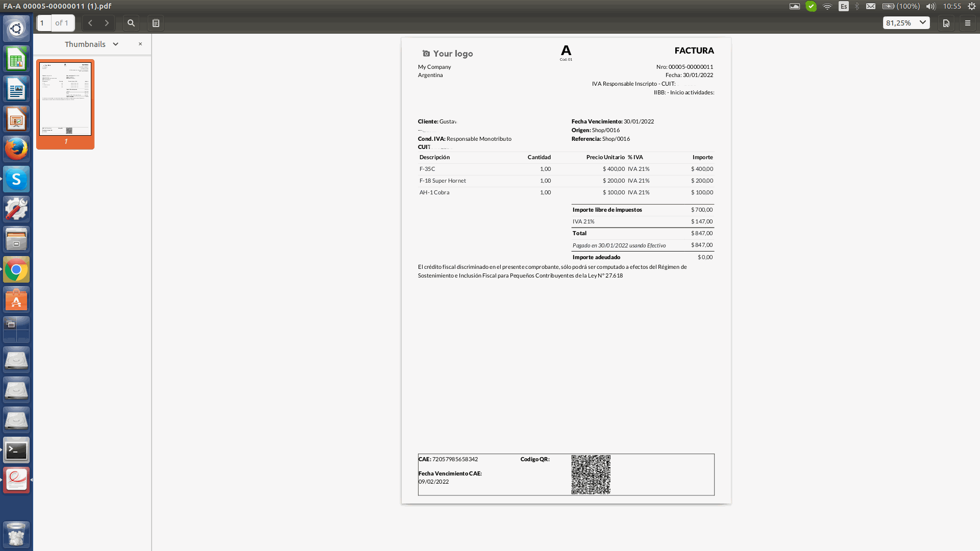The width and height of the screenshot is (980, 551).
Task: Click the QR code image
Action: point(591,474)
